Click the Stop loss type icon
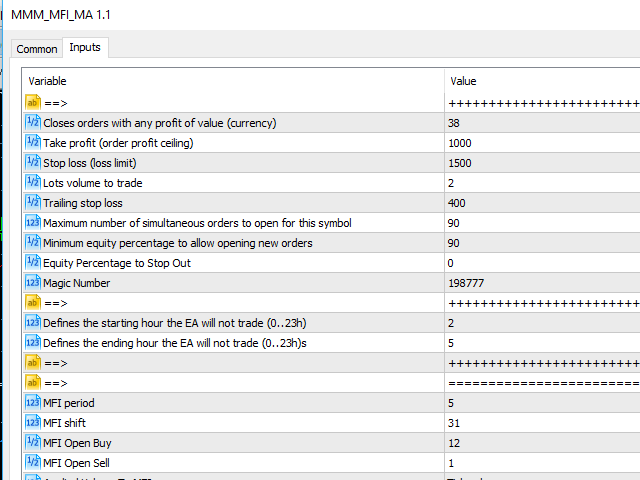This screenshot has width=640, height=480. click(x=32, y=163)
